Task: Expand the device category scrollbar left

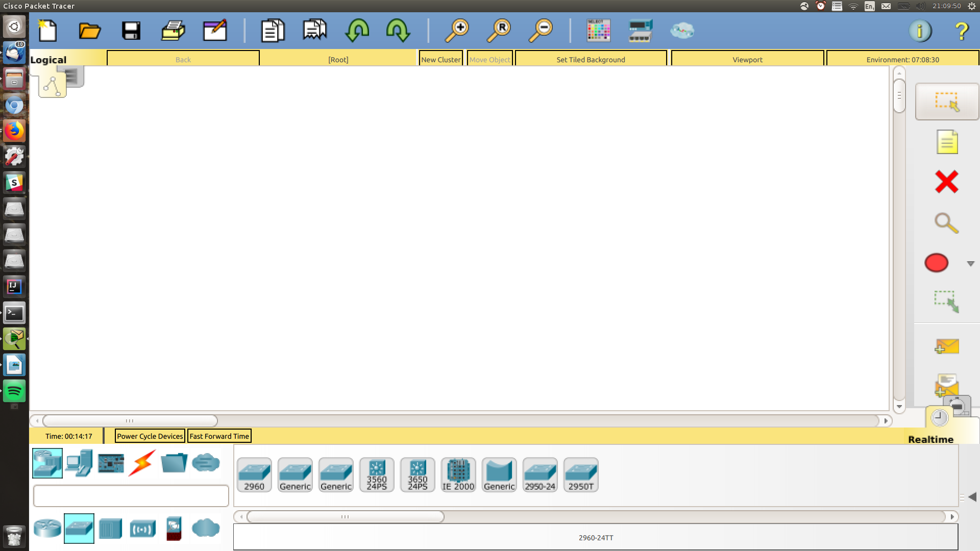Action: 241,516
